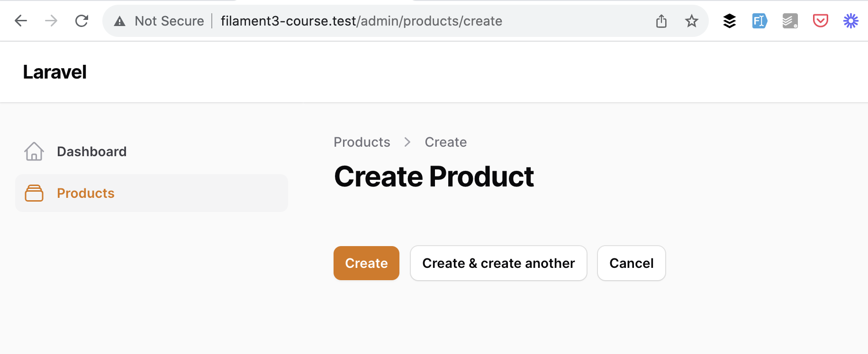The height and width of the screenshot is (354, 868).
Task: Click the share page icon
Action: pos(661,21)
